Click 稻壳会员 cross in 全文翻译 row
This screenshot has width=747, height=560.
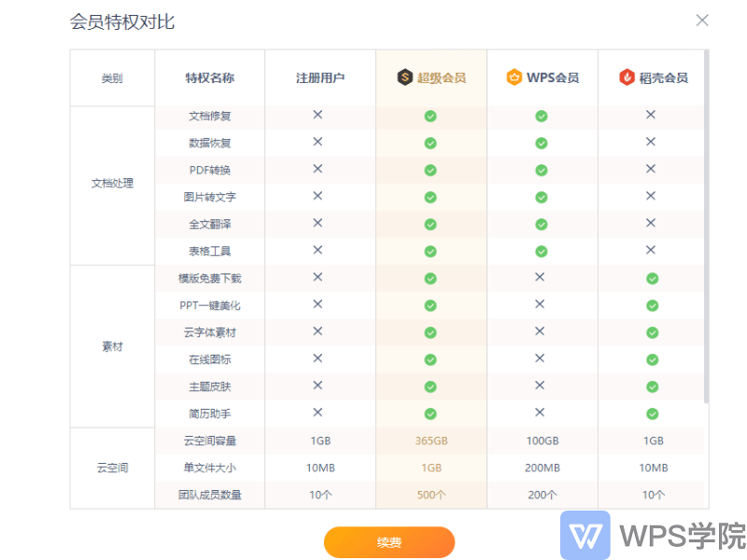tap(651, 223)
